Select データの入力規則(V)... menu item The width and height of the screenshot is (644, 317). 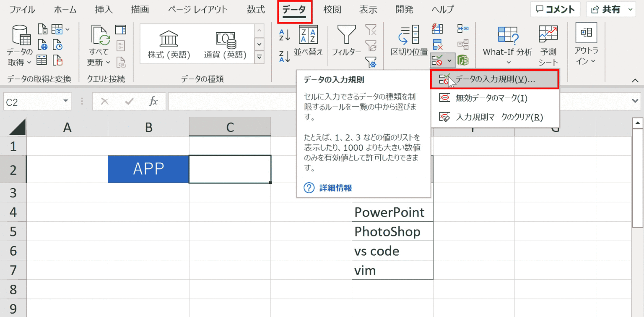pos(495,80)
